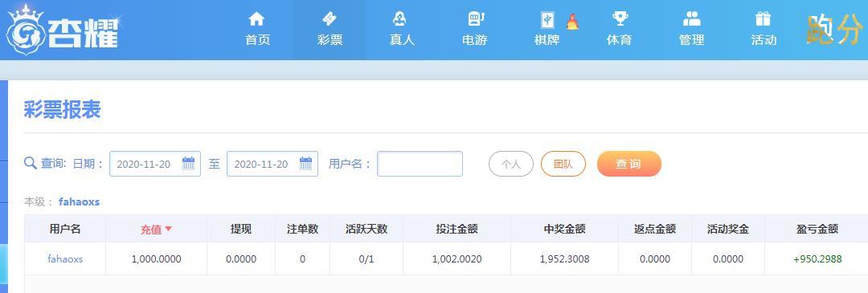The height and width of the screenshot is (293, 868).
Task: Sort by the 充值 column arrow
Action: pyautogui.click(x=169, y=229)
